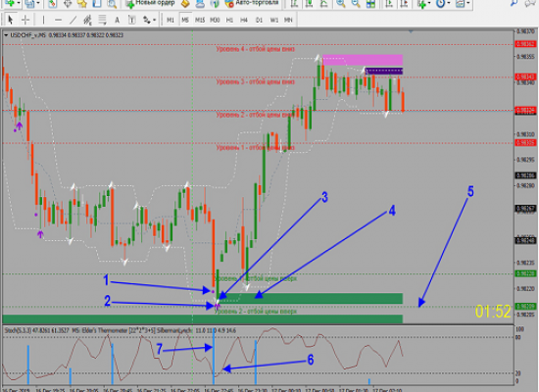The width and height of the screenshot is (539, 392).
Task: Click the Новый ордер button
Action: point(150,3)
